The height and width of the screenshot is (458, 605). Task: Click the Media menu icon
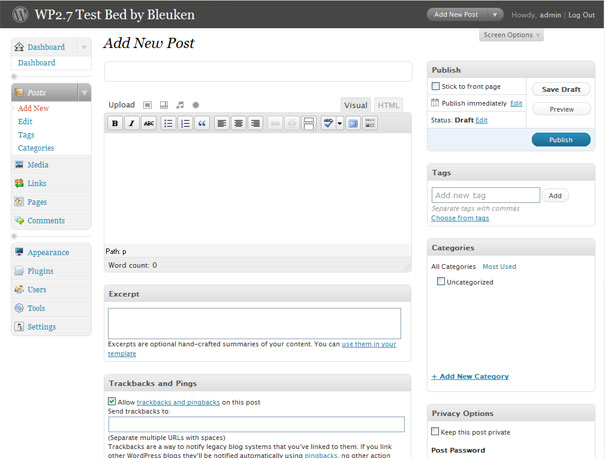point(19,165)
